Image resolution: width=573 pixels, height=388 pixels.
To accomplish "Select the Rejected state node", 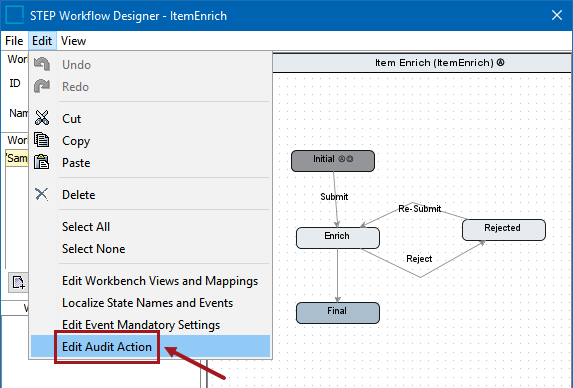I will [x=504, y=230].
